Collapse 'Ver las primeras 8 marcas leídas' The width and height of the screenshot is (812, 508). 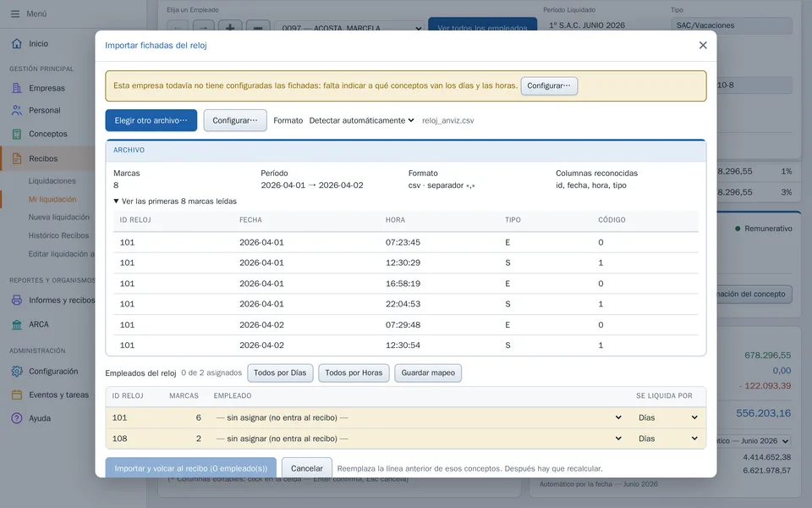tap(175, 202)
